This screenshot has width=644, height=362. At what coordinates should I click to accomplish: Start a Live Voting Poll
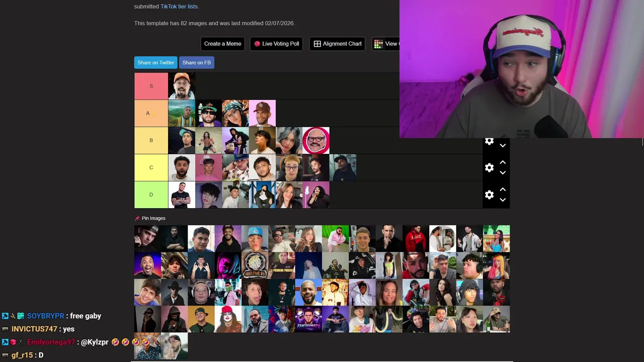(x=276, y=44)
